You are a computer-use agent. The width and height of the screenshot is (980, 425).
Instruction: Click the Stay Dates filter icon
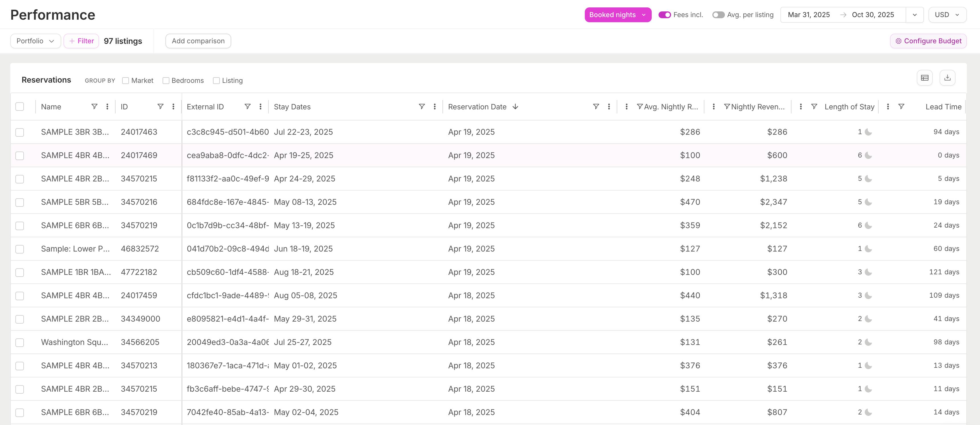click(421, 107)
